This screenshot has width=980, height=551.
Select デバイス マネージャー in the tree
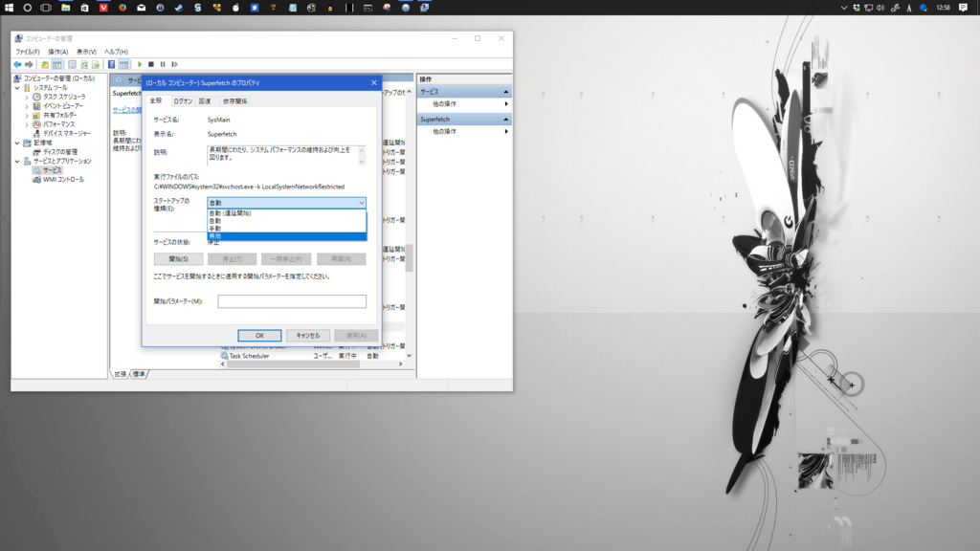click(x=66, y=134)
